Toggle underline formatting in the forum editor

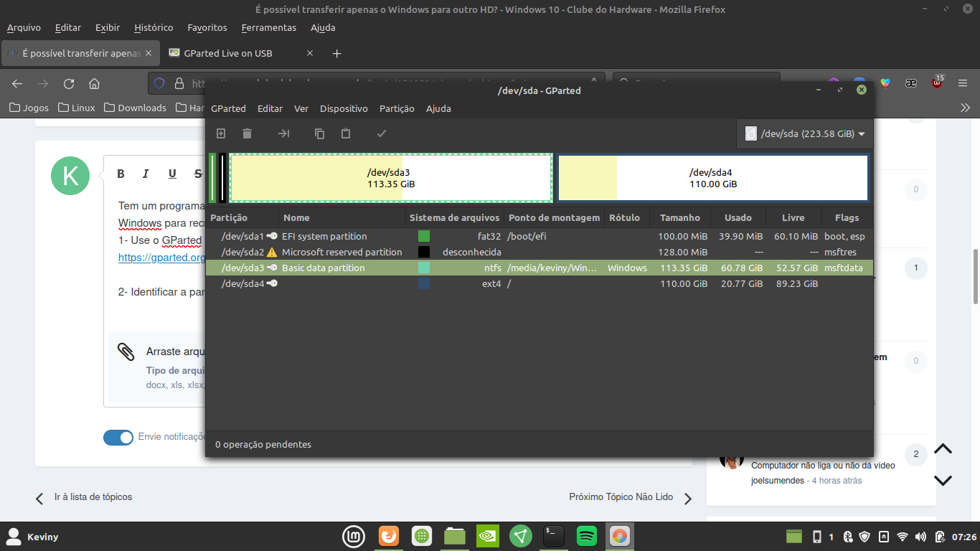pos(172,174)
